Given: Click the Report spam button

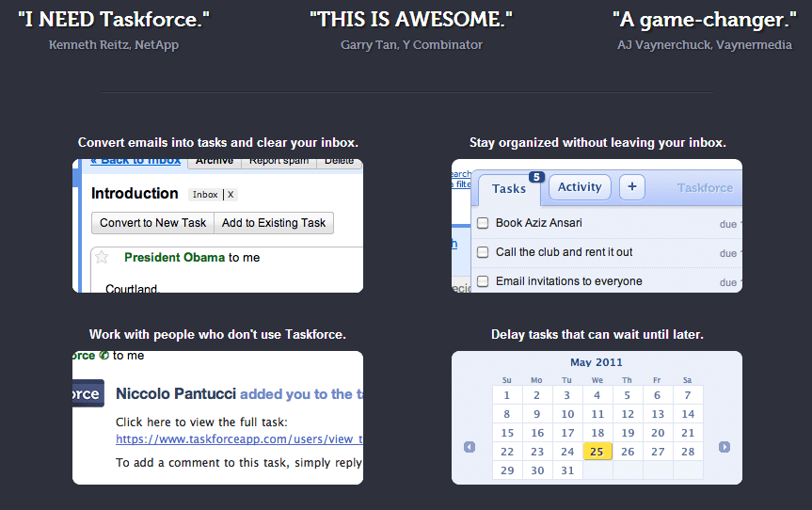Looking at the screenshot, I should [279, 162].
